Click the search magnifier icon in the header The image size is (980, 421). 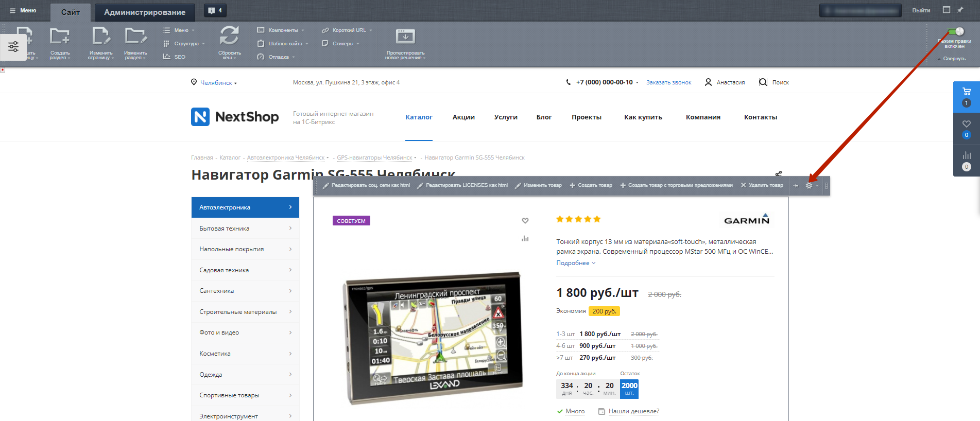763,82
